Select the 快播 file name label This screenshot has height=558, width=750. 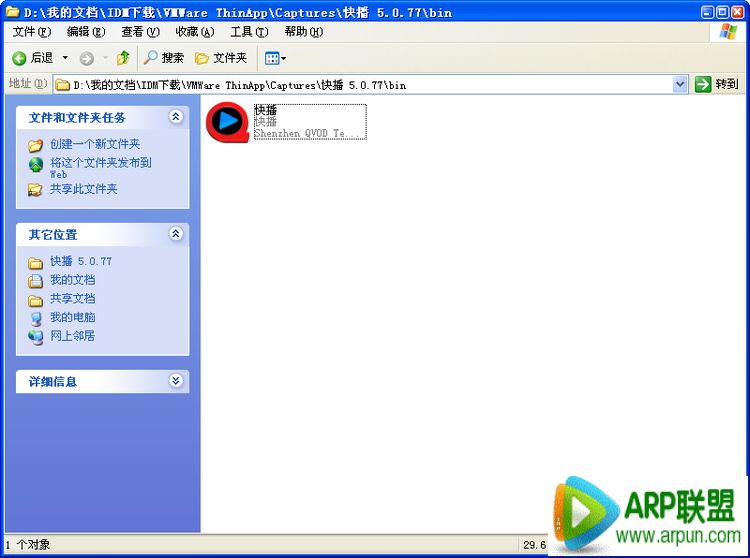click(265, 110)
